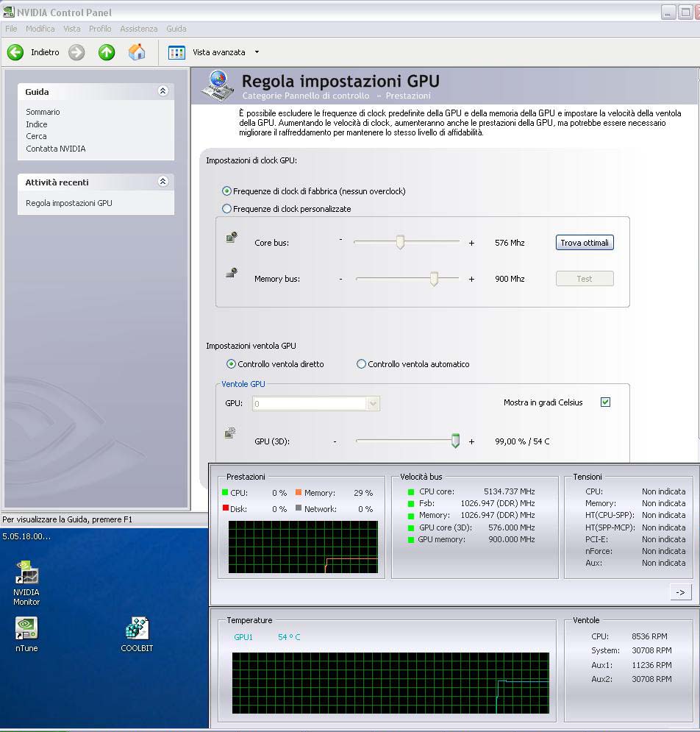This screenshot has height=732, width=700.
Task: Collapse the Attività recenti sidebar panel
Action: pos(162,181)
